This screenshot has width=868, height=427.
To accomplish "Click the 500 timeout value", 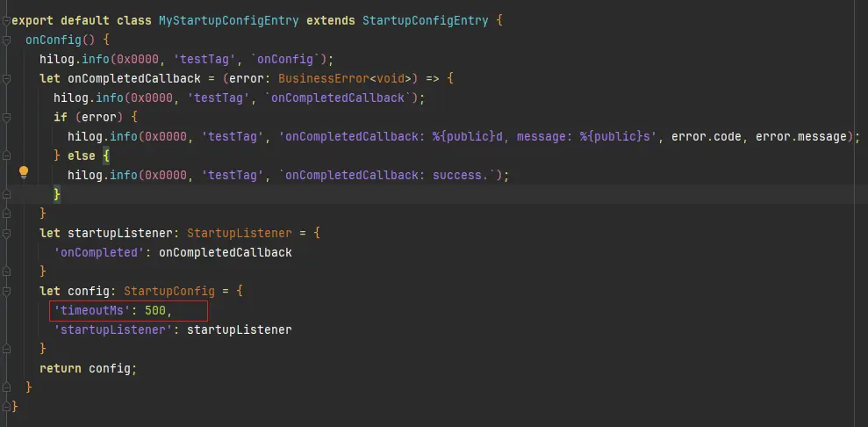I will point(155,311).
